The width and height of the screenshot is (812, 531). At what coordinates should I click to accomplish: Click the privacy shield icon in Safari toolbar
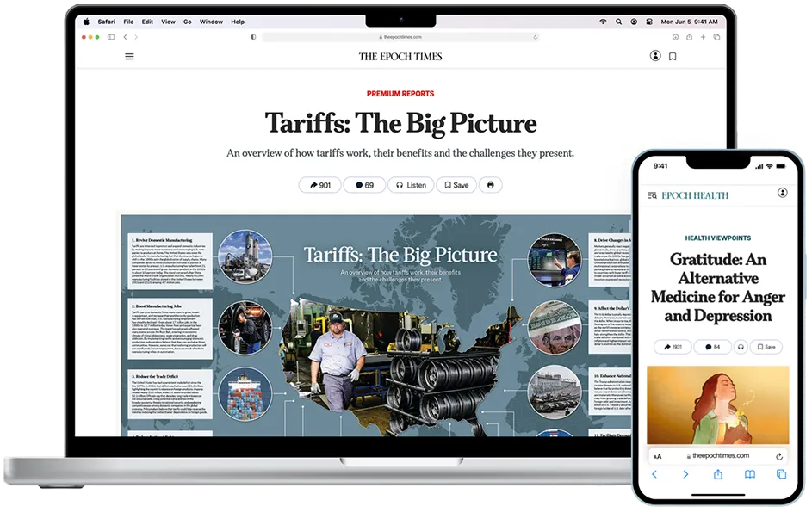tap(253, 37)
